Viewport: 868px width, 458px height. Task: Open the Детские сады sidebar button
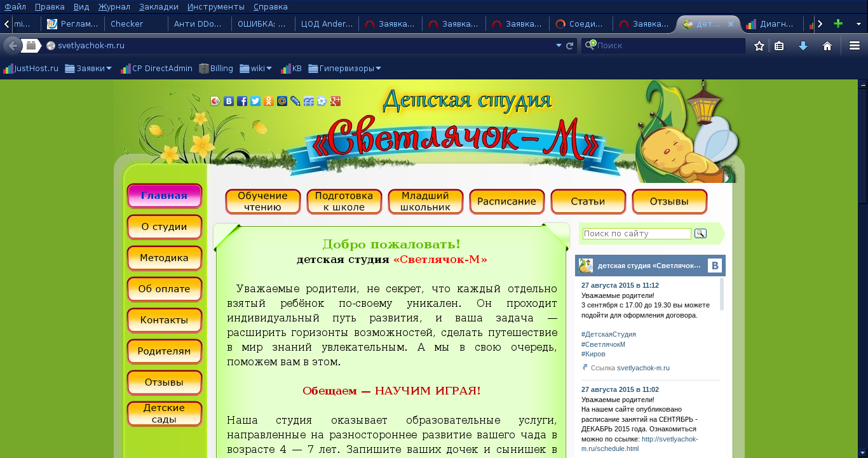(x=165, y=414)
